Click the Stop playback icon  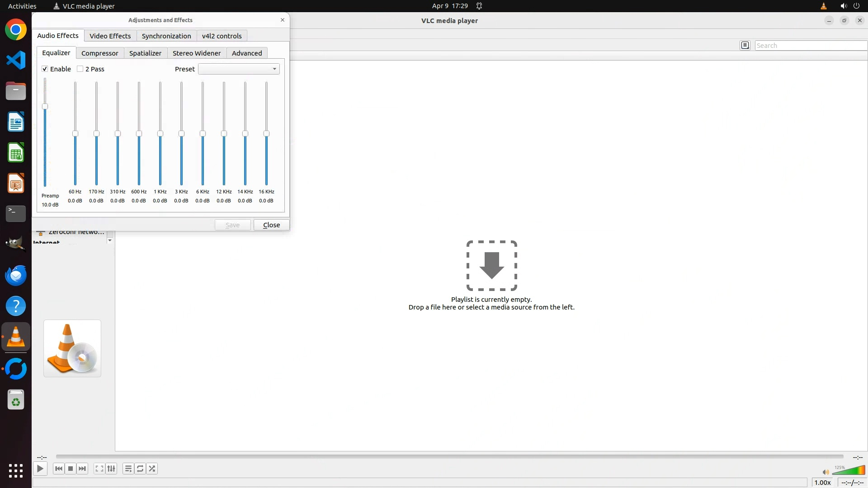(71, 469)
